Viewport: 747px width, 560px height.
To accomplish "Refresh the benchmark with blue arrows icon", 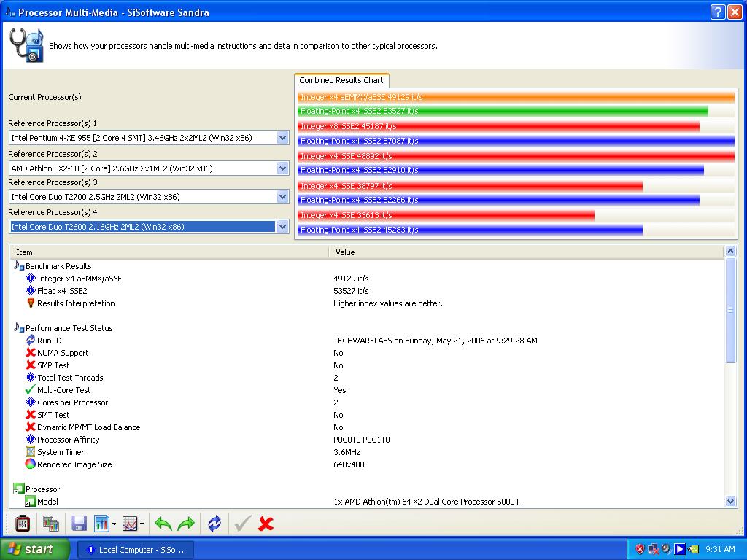I will [214, 524].
